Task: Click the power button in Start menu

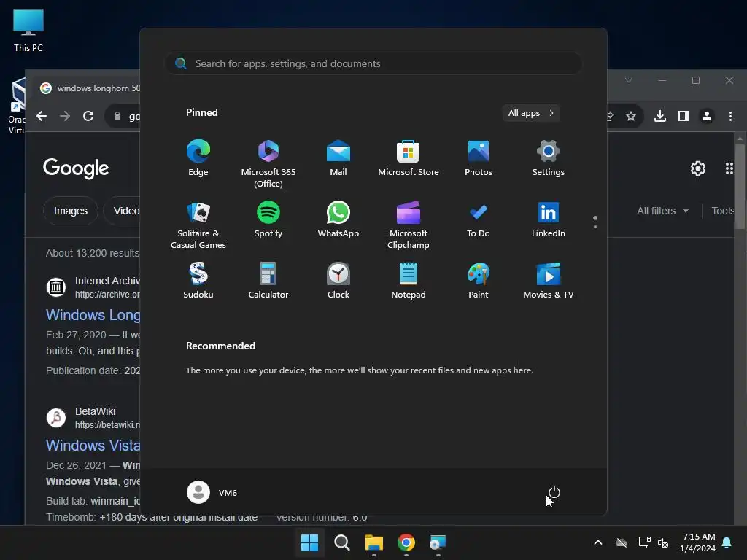Action: [554, 492]
